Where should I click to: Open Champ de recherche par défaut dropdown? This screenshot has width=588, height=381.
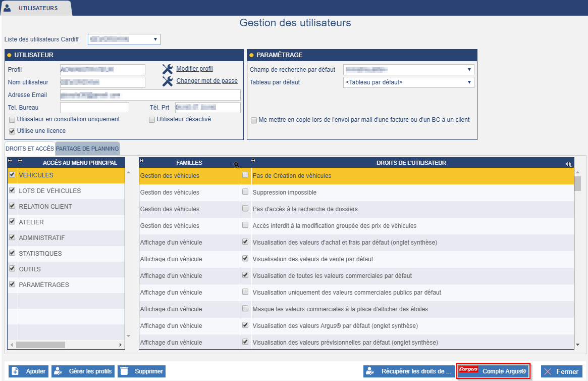409,70
